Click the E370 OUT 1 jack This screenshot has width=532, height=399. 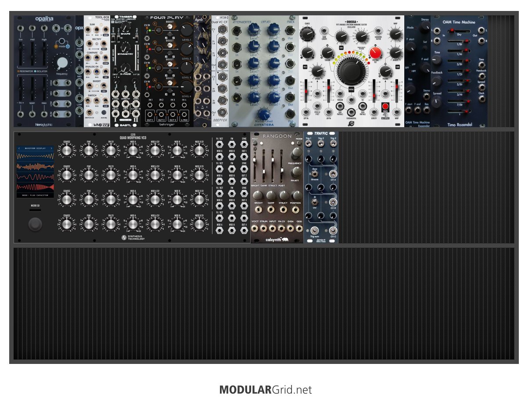pyautogui.click(x=244, y=157)
